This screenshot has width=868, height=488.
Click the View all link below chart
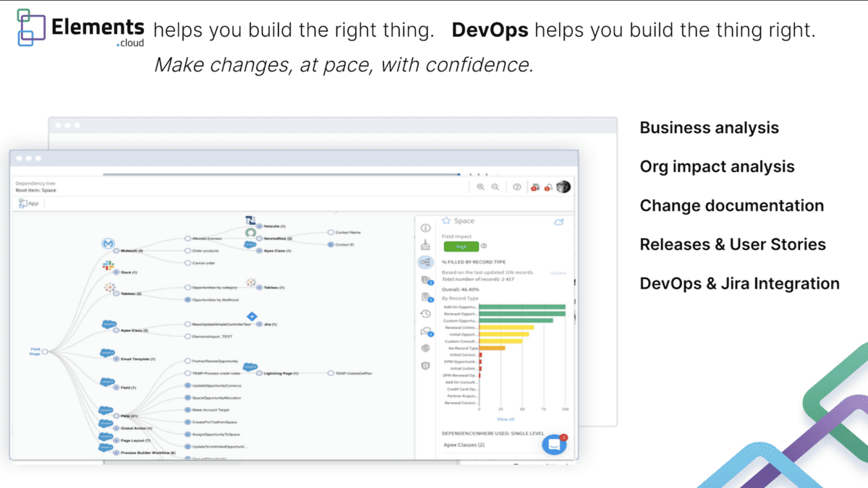coord(506,419)
